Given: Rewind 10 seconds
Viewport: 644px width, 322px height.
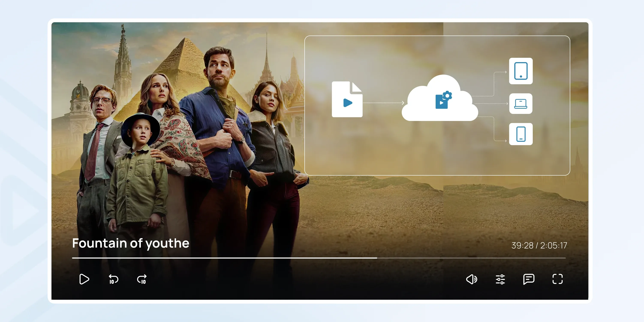Looking at the screenshot, I should [113, 279].
